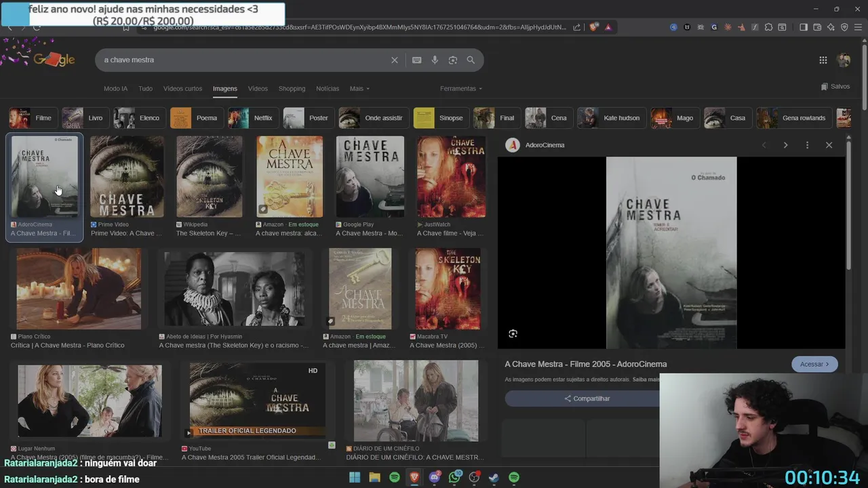Click the Compartilhar share button
The height and width of the screenshot is (488, 868).
click(x=587, y=399)
